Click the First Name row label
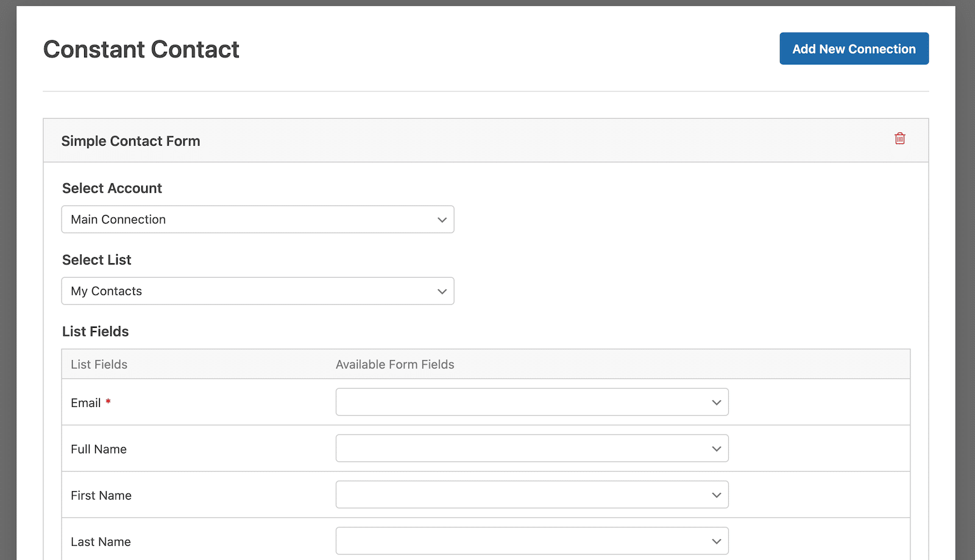Image resolution: width=975 pixels, height=560 pixels. click(101, 495)
